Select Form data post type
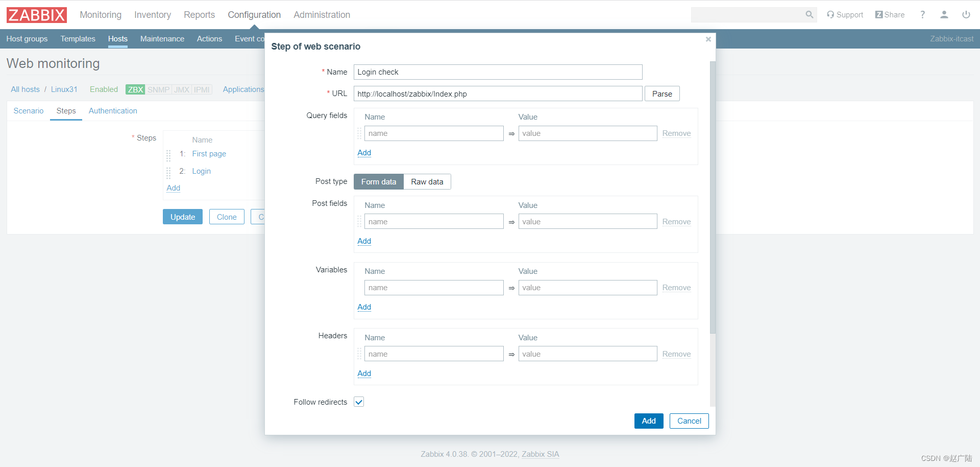 click(379, 182)
